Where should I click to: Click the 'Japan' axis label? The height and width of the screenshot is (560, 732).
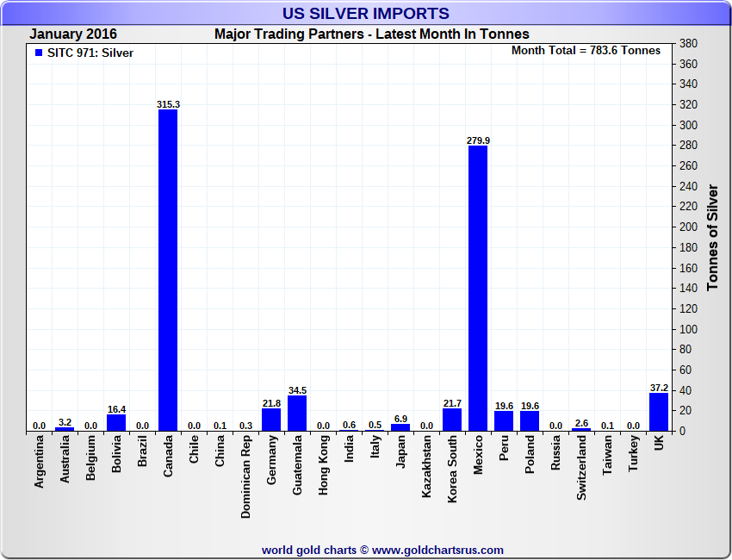400,451
